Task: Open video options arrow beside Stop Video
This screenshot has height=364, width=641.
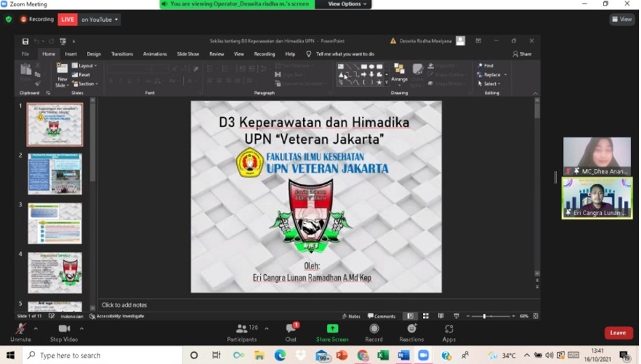Action: pyautogui.click(x=81, y=328)
